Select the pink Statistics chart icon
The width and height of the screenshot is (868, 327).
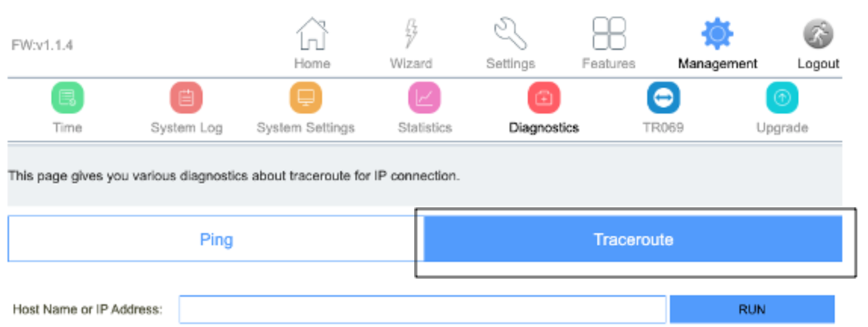click(425, 98)
